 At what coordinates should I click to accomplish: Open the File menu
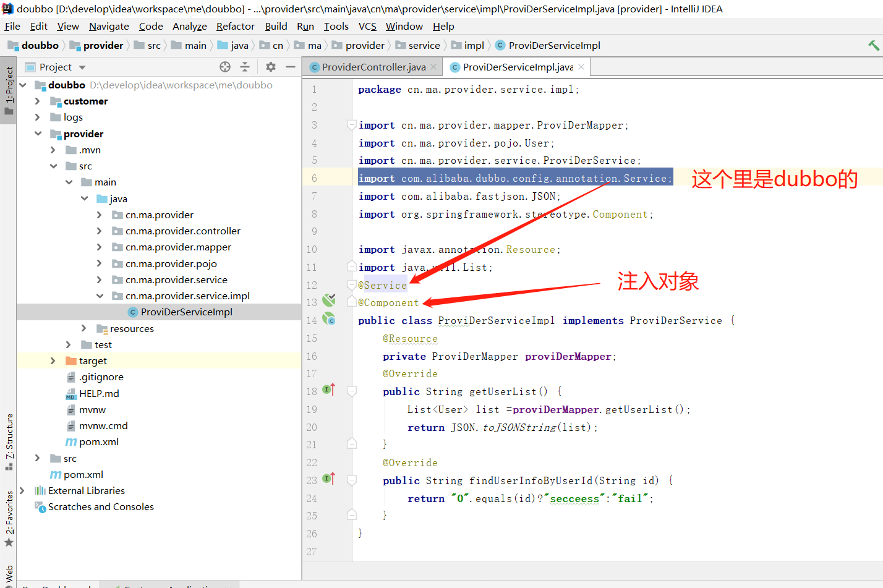point(12,26)
